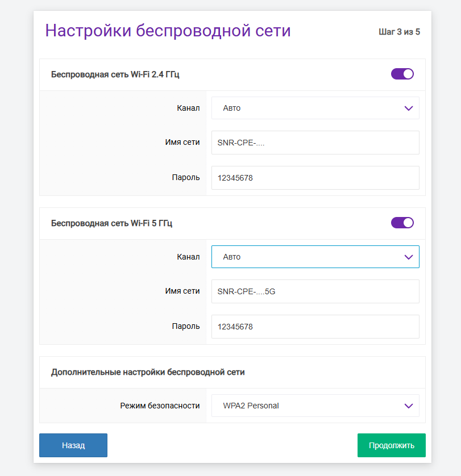Click the Беспроводная сеть Wi-Fi 5 ГГц section title

tap(111, 223)
